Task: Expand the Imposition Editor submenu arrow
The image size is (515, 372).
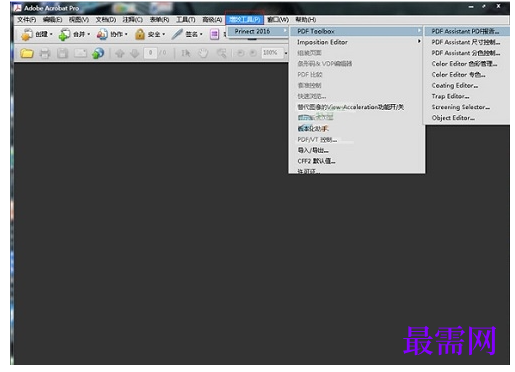Action: pyautogui.click(x=419, y=41)
